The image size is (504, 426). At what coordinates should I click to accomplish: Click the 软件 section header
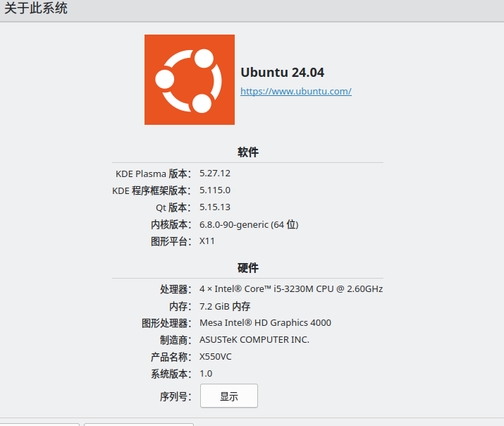click(x=248, y=152)
